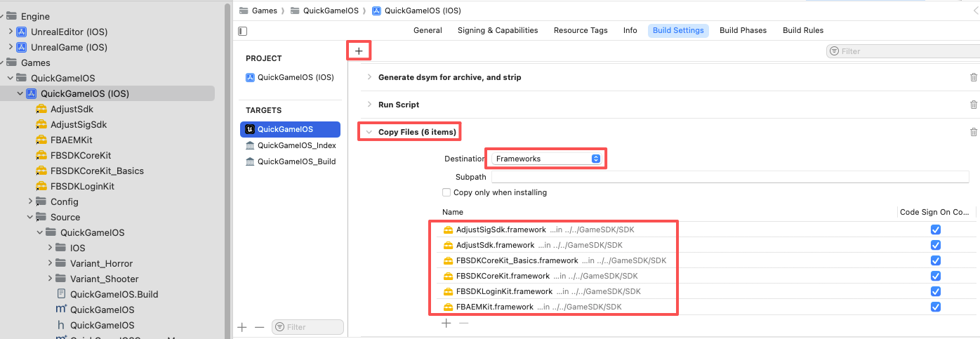Click the add target plus icon below the targets list
Screen dimensions: 980x339
click(242, 327)
